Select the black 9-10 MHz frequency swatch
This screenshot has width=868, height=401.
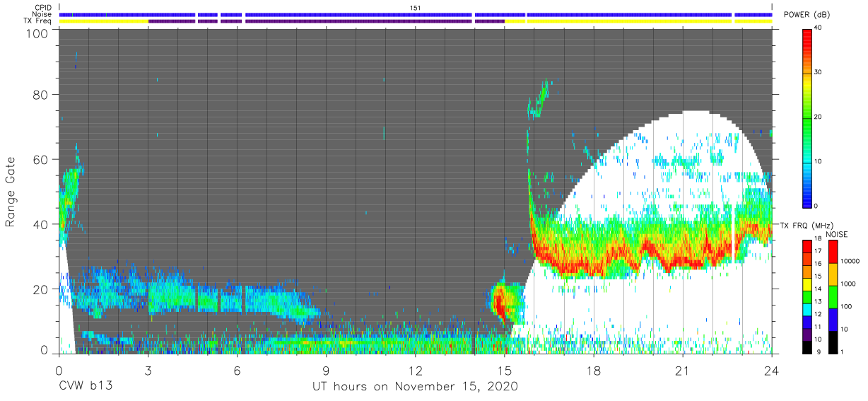pyautogui.click(x=807, y=347)
